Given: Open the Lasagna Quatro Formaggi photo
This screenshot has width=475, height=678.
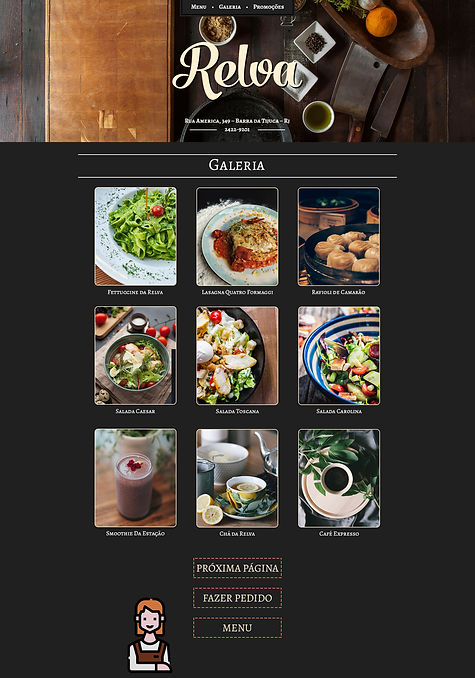Looking at the screenshot, I should pyautogui.click(x=237, y=237).
